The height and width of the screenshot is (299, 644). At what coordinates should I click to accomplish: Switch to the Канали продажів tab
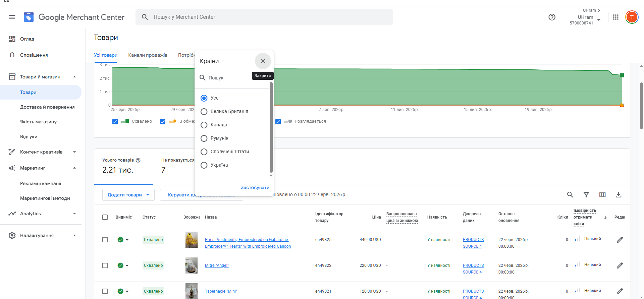tap(148, 55)
